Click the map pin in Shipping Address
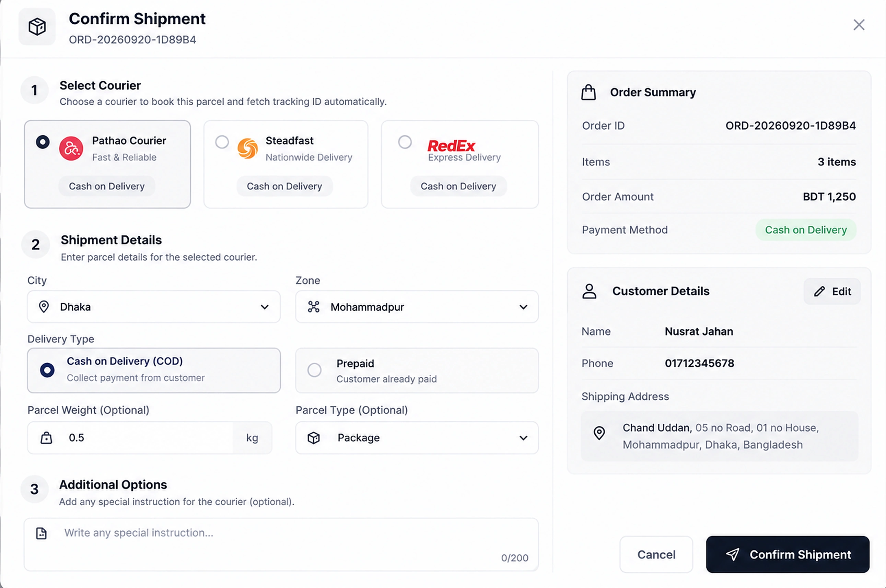 tap(599, 433)
